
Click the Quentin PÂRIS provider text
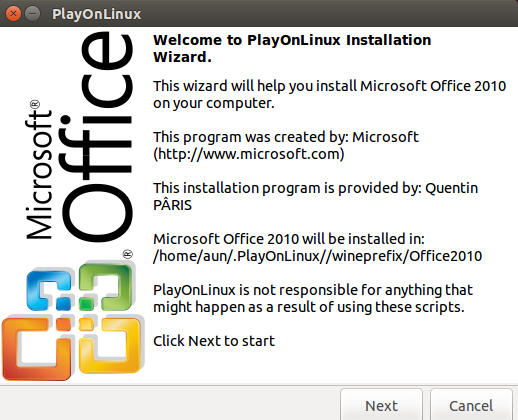pyautogui.click(x=315, y=196)
